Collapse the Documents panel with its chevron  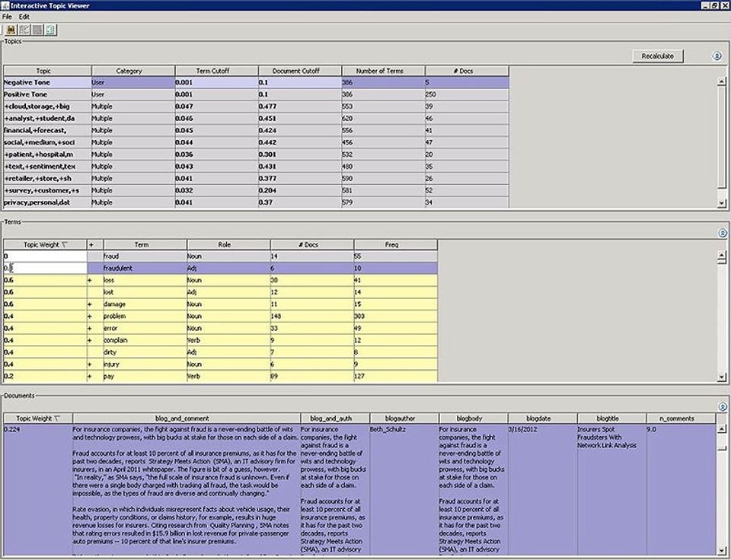723,406
